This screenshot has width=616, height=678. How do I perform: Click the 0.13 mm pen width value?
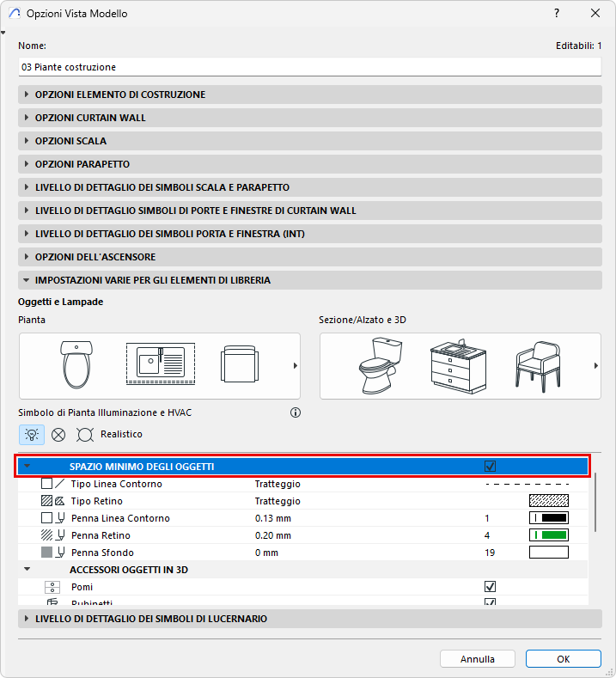click(x=272, y=518)
